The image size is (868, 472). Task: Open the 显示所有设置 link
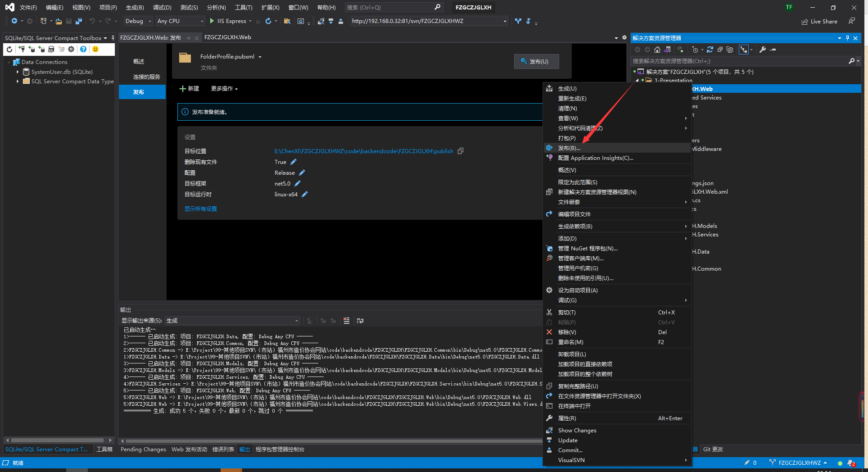[x=201, y=209]
